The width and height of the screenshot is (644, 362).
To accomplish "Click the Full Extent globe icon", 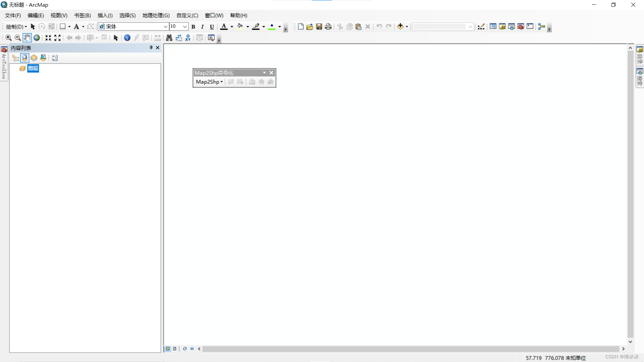I will pos(37,38).
